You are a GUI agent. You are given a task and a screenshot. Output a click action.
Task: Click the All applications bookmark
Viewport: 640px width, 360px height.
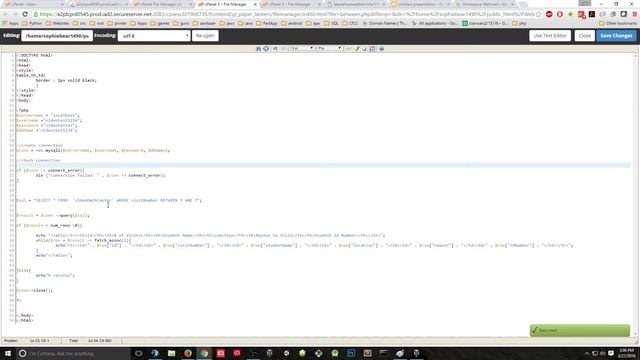tap(435, 23)
